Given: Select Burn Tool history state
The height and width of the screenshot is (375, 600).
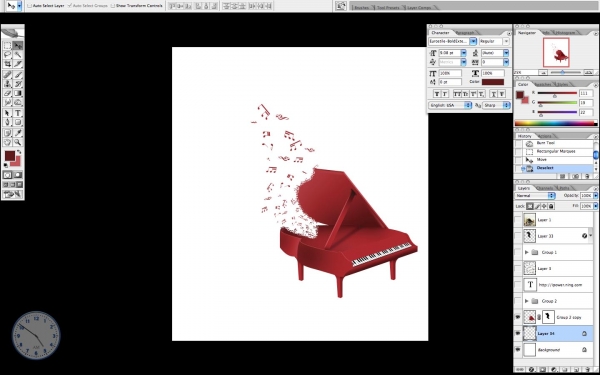Looking at the screenshot, I should click(x=554, y=143).
